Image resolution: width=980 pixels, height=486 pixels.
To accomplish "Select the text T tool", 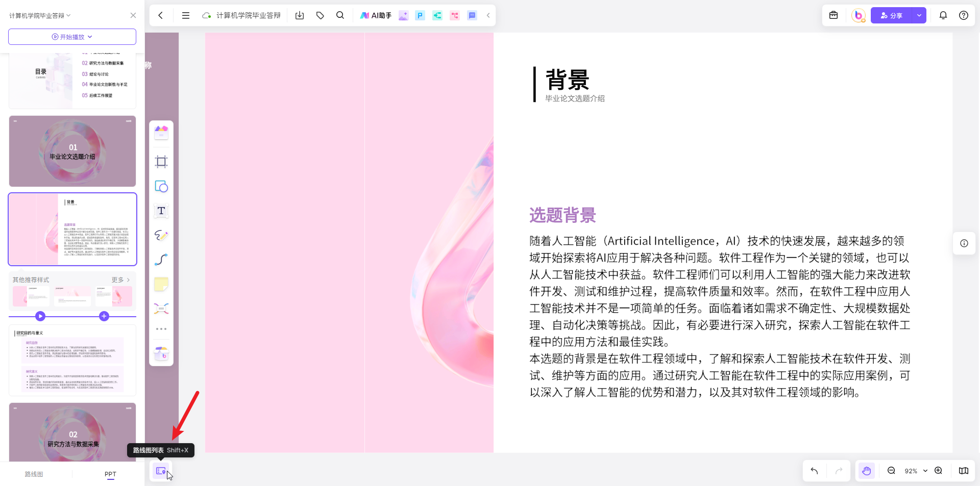I will [x=161, y=211].
